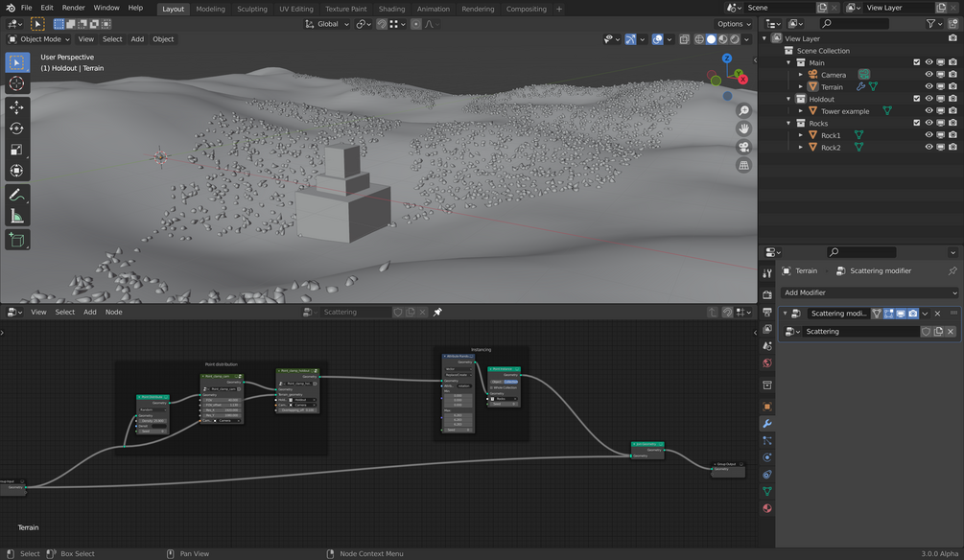The height and width of the screenshot is (560, 964).
Task: Click the blue Z axis on navigation gizmo
Action: pos(727,58)
